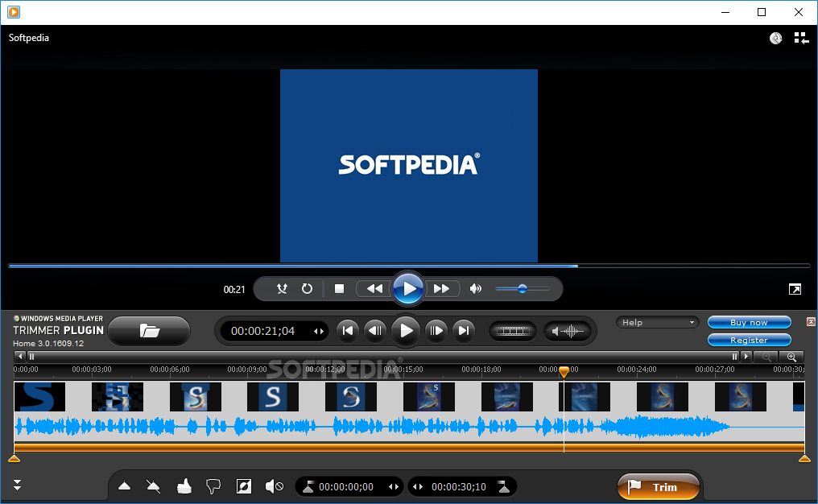Cut out the selected fragment with the thumbs down
This screenshot has height=504, width=818.
pos(213,486)
